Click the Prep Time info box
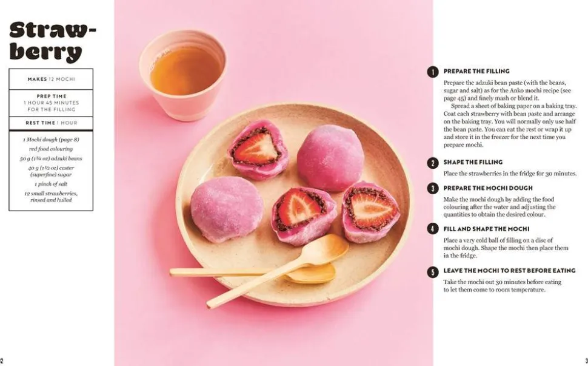 click(51, 103)
